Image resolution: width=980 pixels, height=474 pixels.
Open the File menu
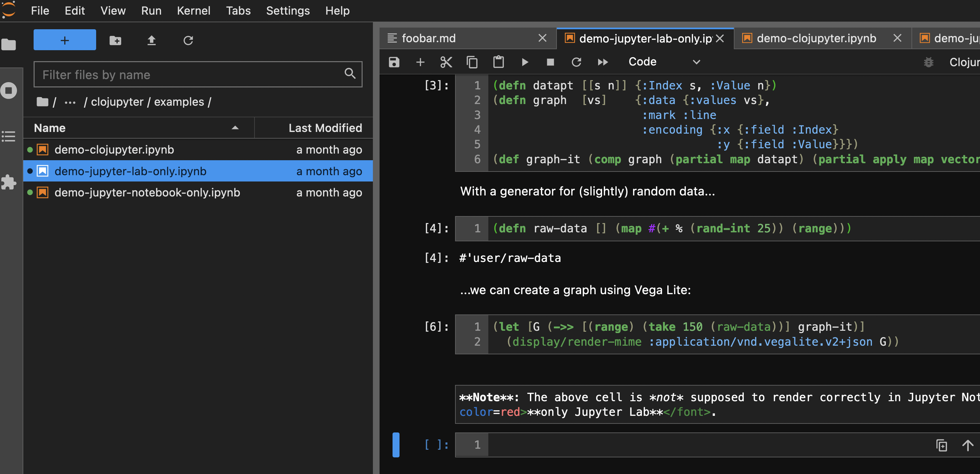click(x=40, y=11)
